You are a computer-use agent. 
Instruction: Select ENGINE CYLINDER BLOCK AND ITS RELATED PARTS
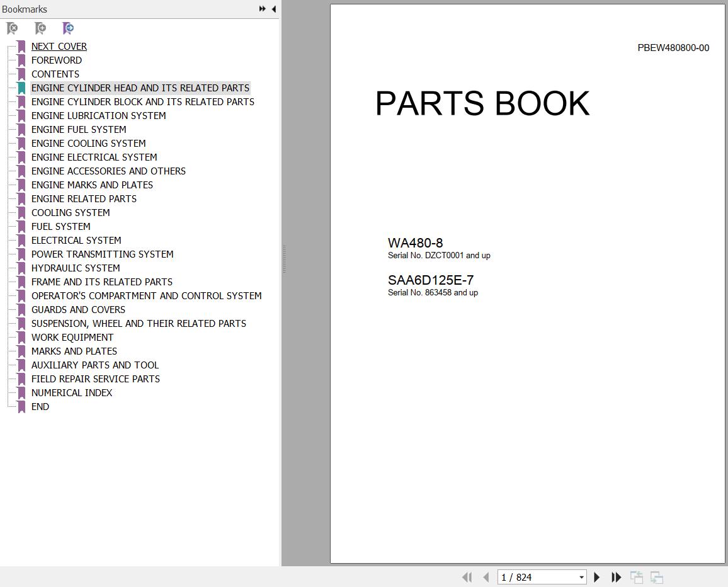point(143,101)
